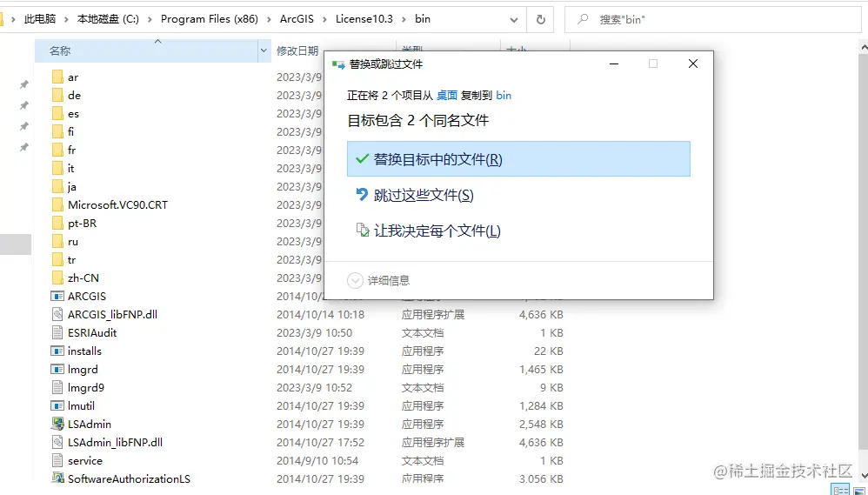This screenshot has width=868, height=495.
Task: Select the tr folder icon
Action: [x=57, y=260]
